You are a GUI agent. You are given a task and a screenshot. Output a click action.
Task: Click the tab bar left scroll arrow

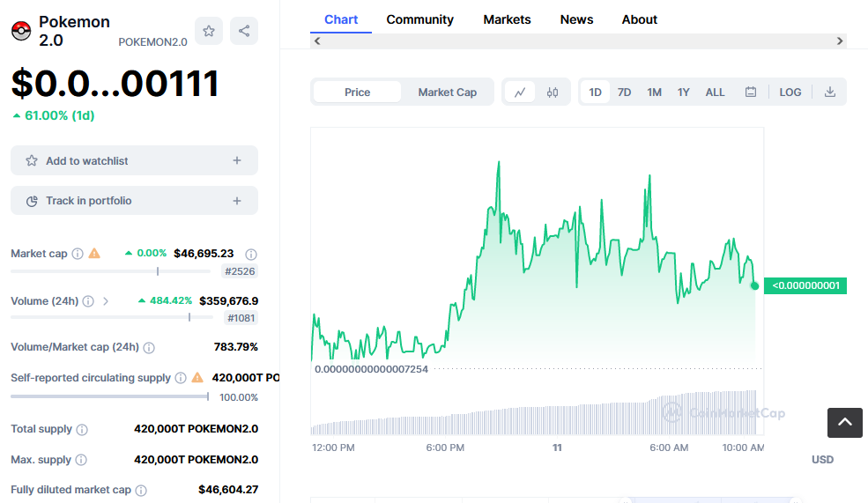coord(317,41)
